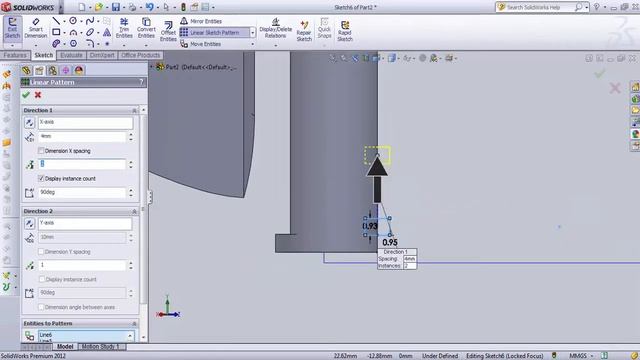Image resolution: width=640 pixels, height=360 pixels.
Task: Select the Sketch Fillet tool
Action: [x=90, y=43]
